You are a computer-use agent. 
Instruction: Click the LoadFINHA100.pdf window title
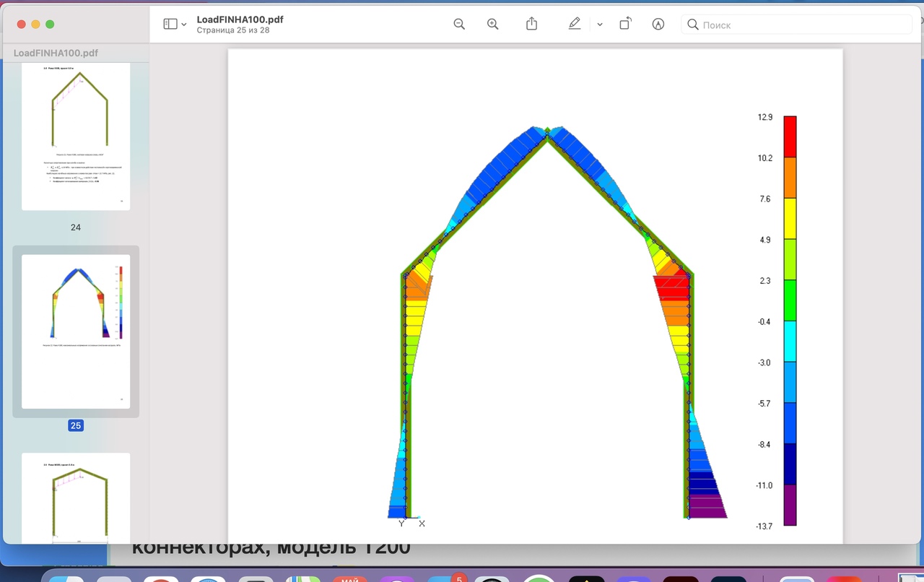(x=240, y=19)
